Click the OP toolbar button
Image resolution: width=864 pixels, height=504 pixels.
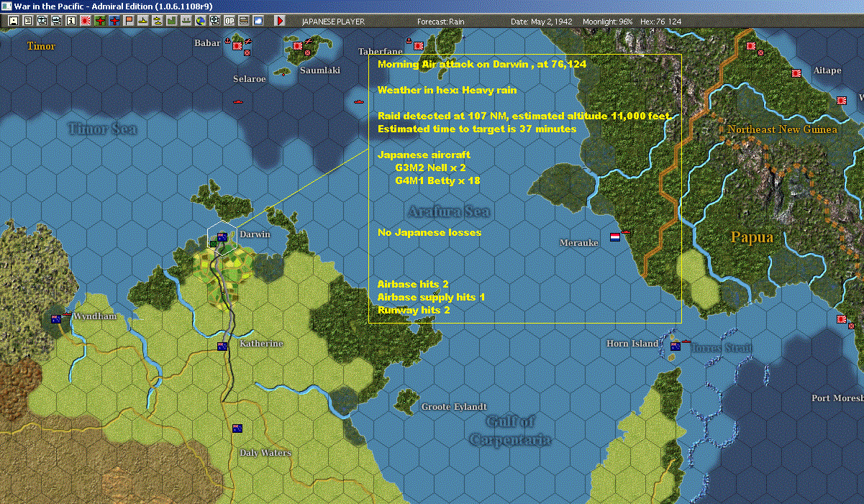229,21
